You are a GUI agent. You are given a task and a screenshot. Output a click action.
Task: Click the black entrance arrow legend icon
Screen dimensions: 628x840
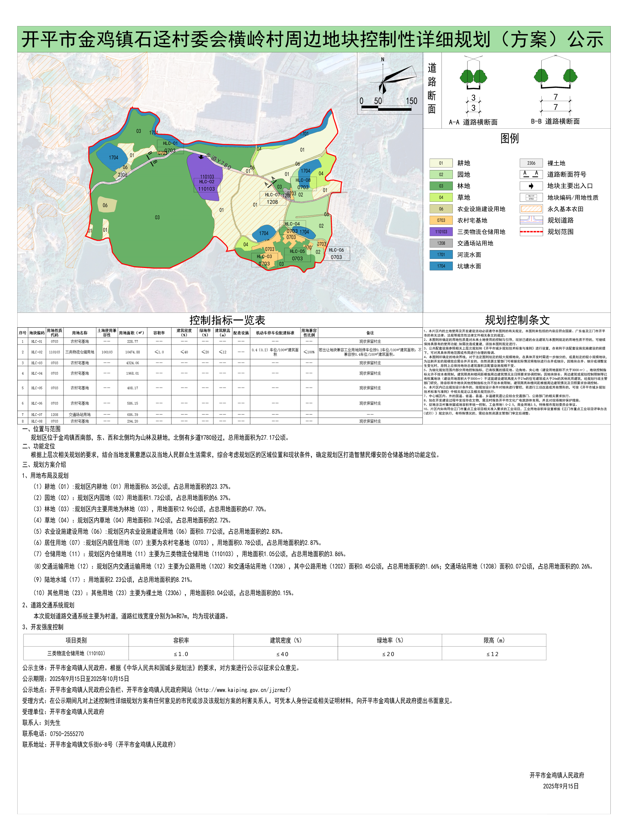[531, 186]
